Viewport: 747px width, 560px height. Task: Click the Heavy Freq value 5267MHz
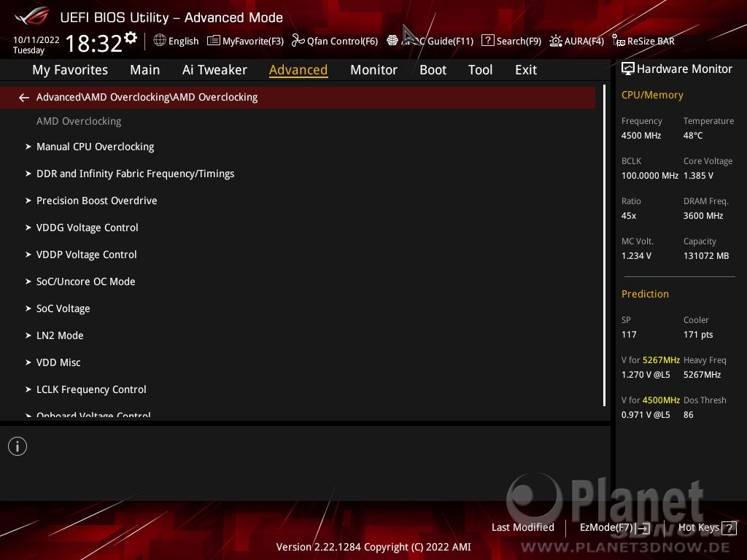click(x=702, y=375)
